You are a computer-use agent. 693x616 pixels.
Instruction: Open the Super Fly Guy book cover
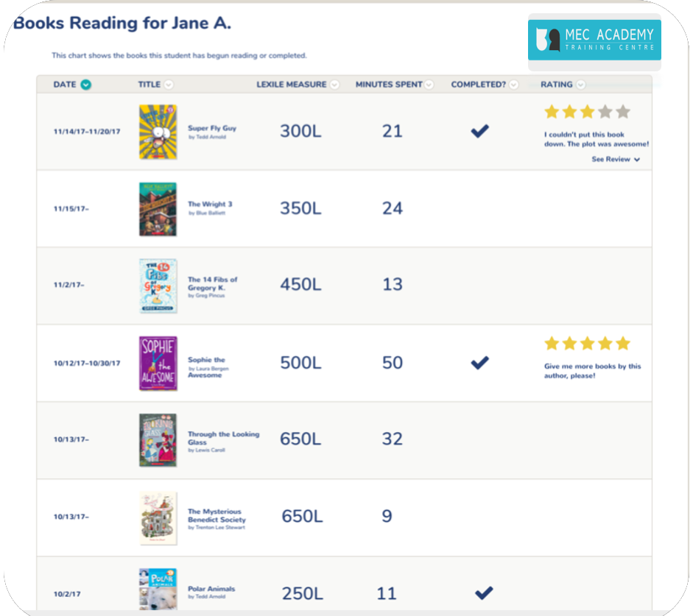(x=158, y=132)
